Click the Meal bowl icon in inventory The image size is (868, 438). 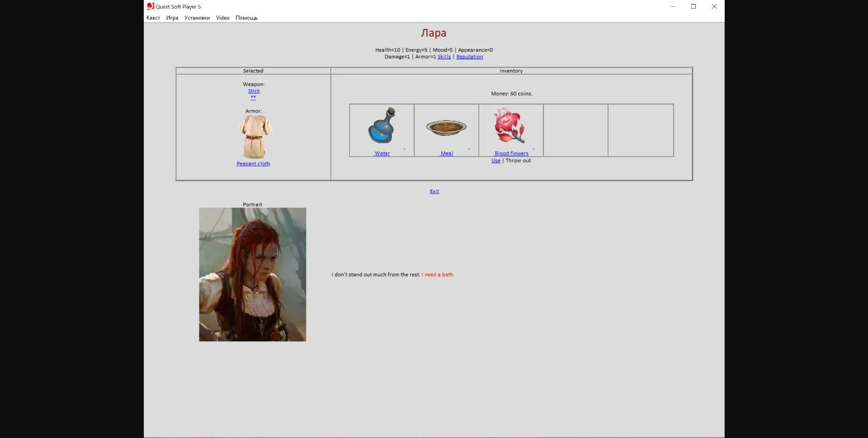tap(446, 127)
